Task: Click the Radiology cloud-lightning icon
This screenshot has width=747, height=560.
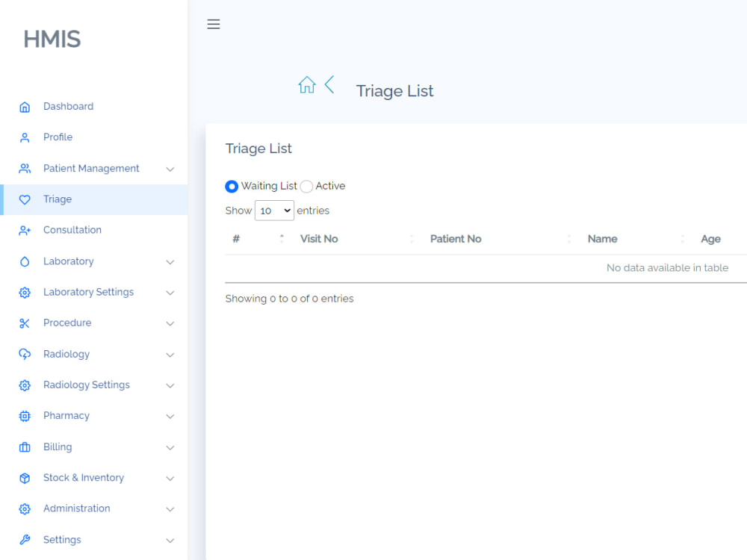Action: tap(25, 354)
